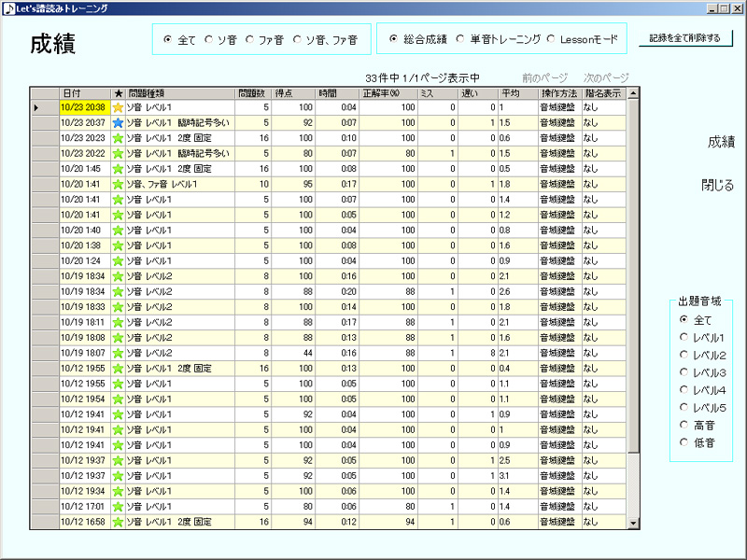The height and width of the screenshot is (560, 747).
Task: Go to 前のページ
Action: click(x=545, y=77)
